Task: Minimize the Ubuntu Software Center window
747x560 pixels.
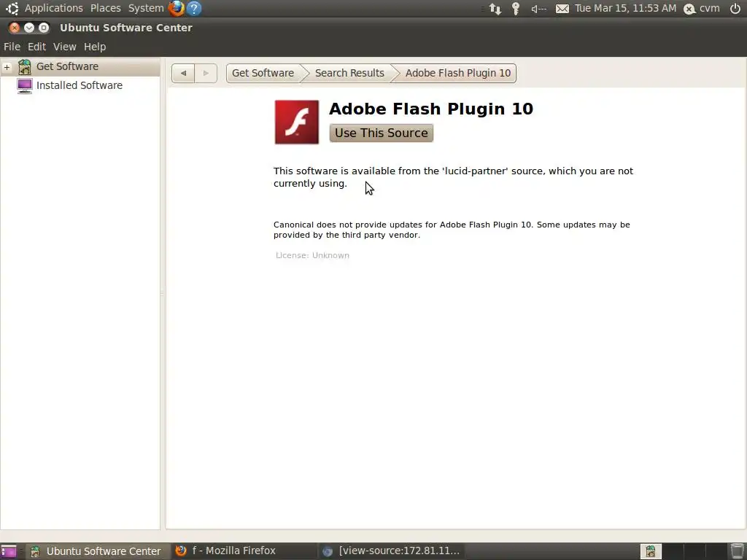Action: (29, 28)
